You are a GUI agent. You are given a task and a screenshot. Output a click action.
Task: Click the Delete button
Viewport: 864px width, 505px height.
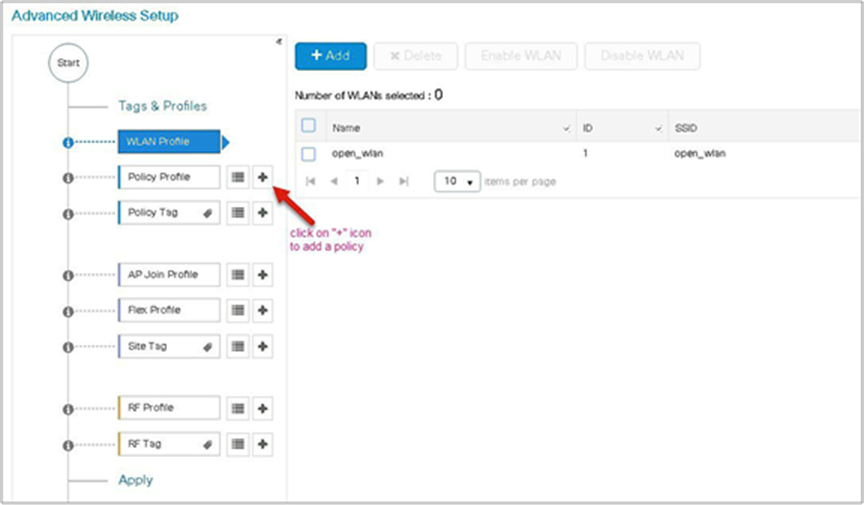pyautogui.click(x=416, y=56)
